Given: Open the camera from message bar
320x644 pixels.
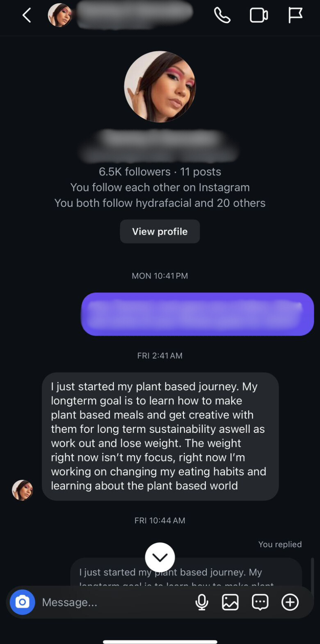Looking at the screenshot, I should coord(23,602).
